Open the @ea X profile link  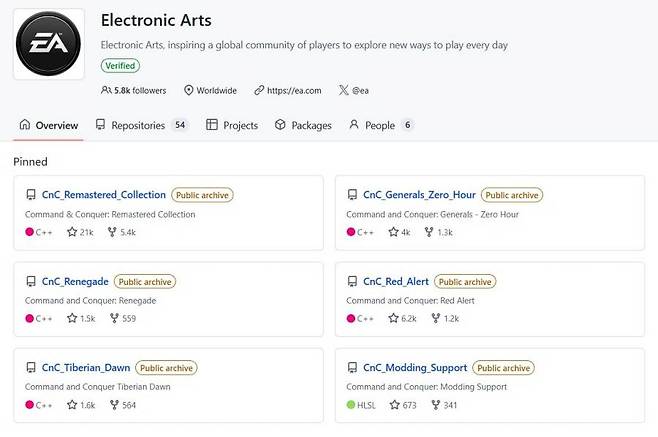(359, 90)
